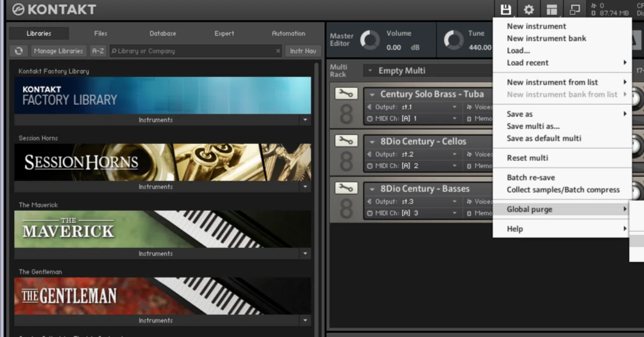The image size is (644, 337).
Task: Click the Output icon of Cellos
Action: (x=370, y=154)
